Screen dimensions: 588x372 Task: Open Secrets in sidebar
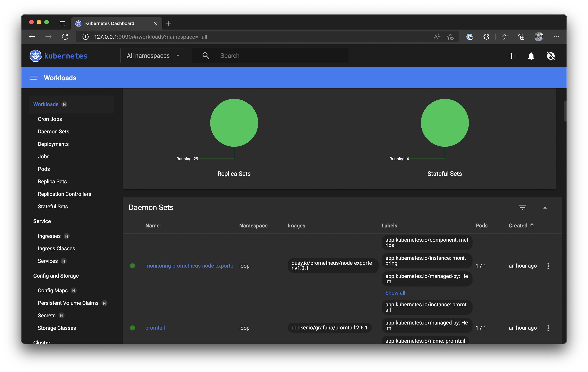[x=47, y=315]
